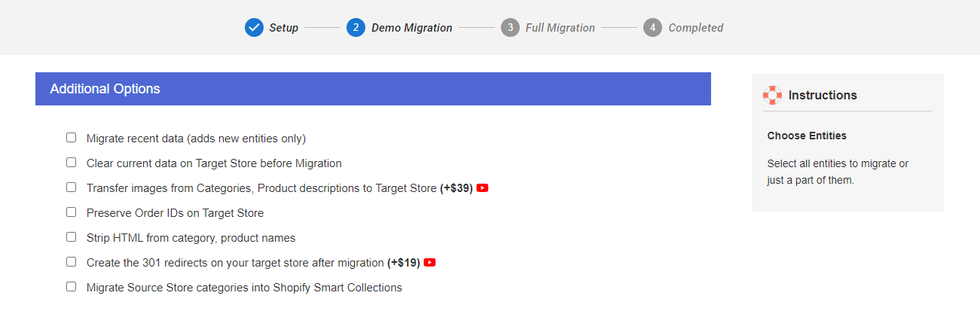980x314 pixels.
Task: Enable Preserve Order IDs on Target Store
Action: click(x=71, y=212)
